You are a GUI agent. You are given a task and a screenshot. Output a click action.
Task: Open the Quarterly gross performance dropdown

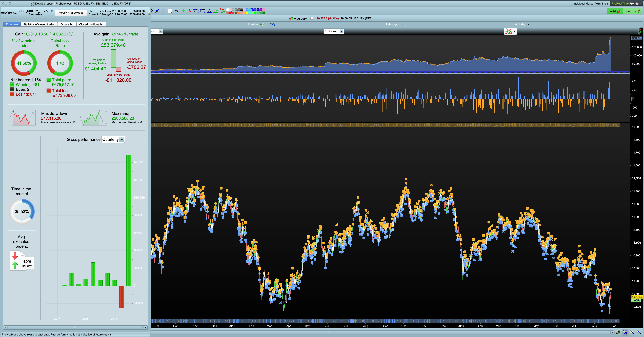click(122, 139)
